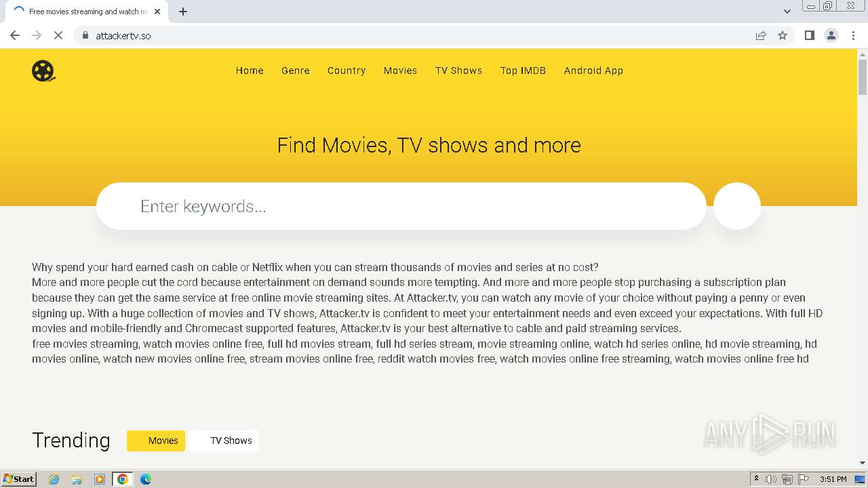Click the Find Movies, TV shows heading
868x488 pixels.
pos(429,145)
